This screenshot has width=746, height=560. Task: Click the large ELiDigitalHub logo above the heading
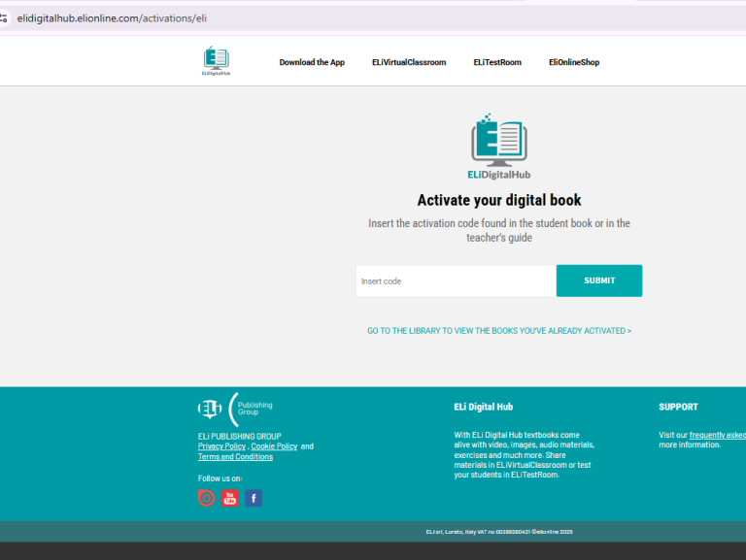498,147
